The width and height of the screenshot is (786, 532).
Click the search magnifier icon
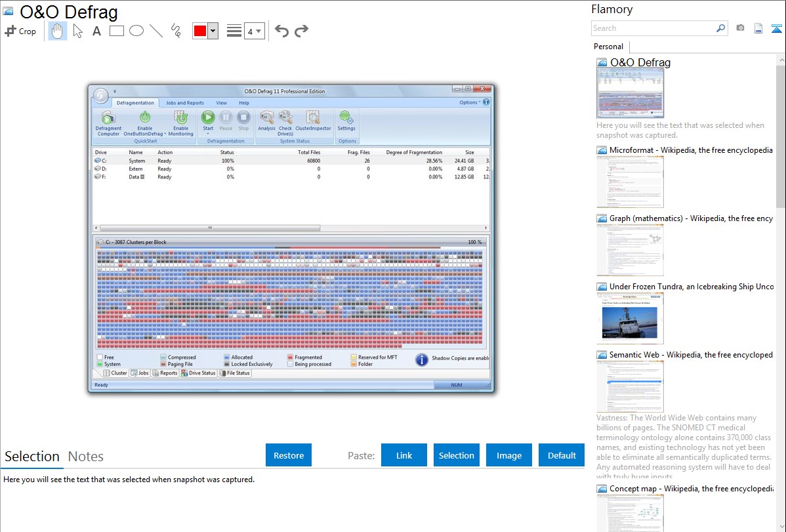[x=720, y=28]
